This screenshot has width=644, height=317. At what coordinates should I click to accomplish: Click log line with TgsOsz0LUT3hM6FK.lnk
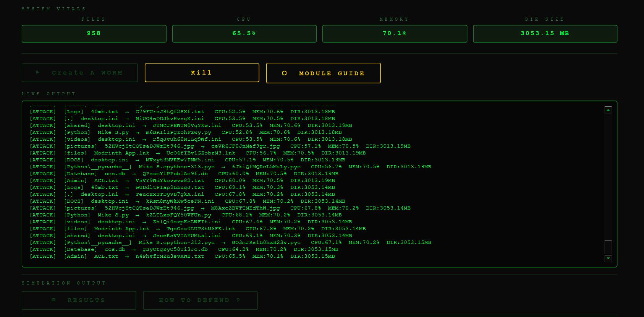198,229
